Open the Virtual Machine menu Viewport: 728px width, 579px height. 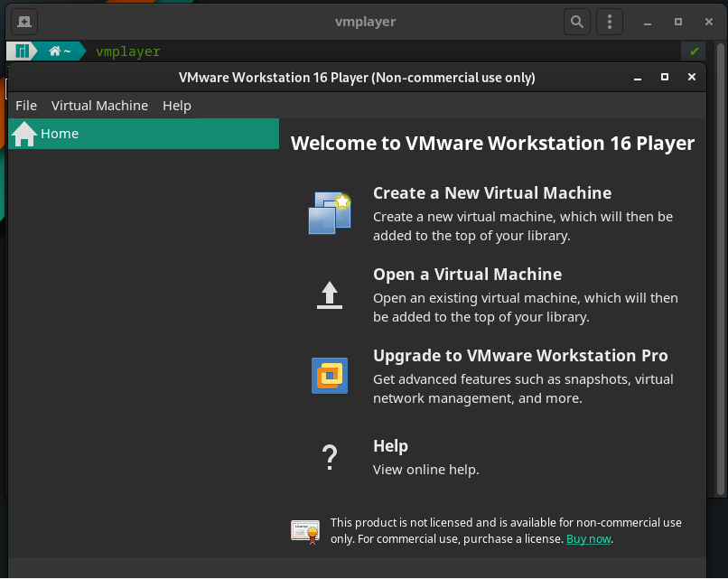99,106
